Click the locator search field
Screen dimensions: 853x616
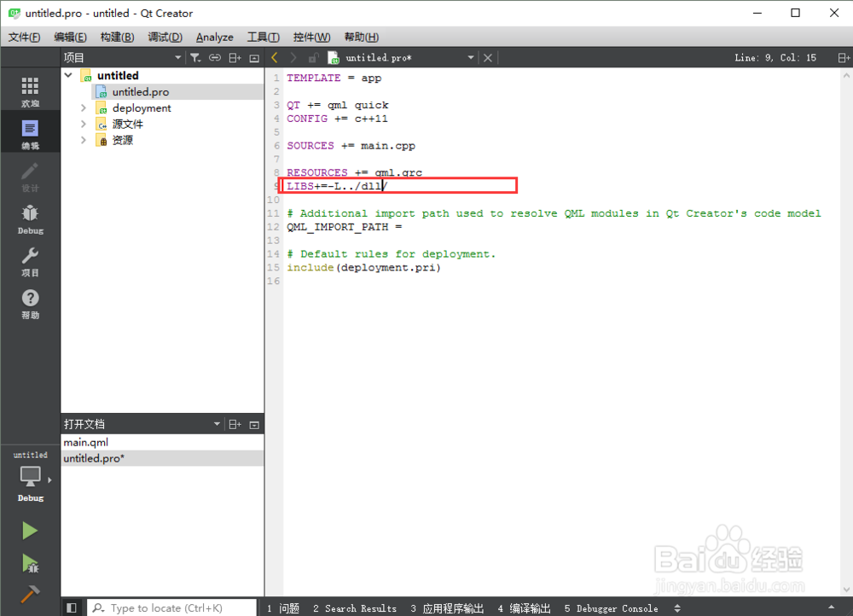172,607
